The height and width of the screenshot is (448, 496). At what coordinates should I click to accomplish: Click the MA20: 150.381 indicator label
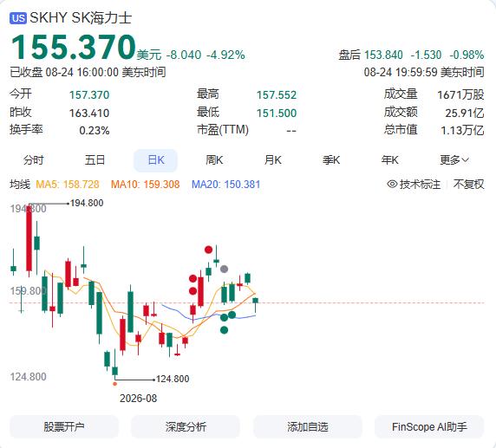[x=225, y=185]
